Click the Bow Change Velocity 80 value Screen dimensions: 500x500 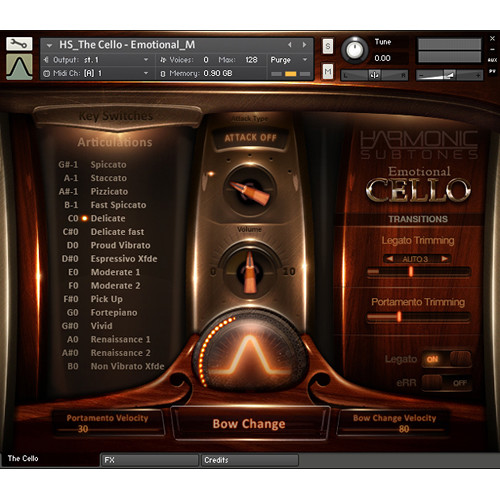point(404,429)
